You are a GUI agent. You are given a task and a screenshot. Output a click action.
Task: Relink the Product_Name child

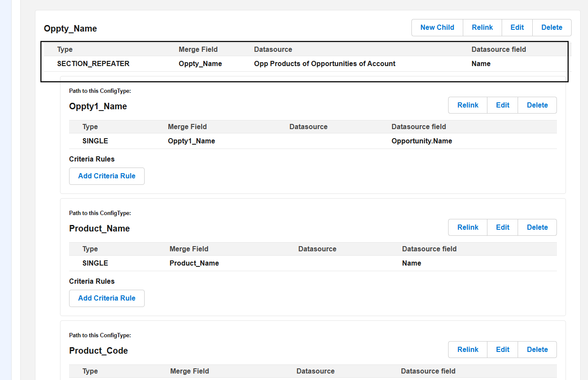468,228
